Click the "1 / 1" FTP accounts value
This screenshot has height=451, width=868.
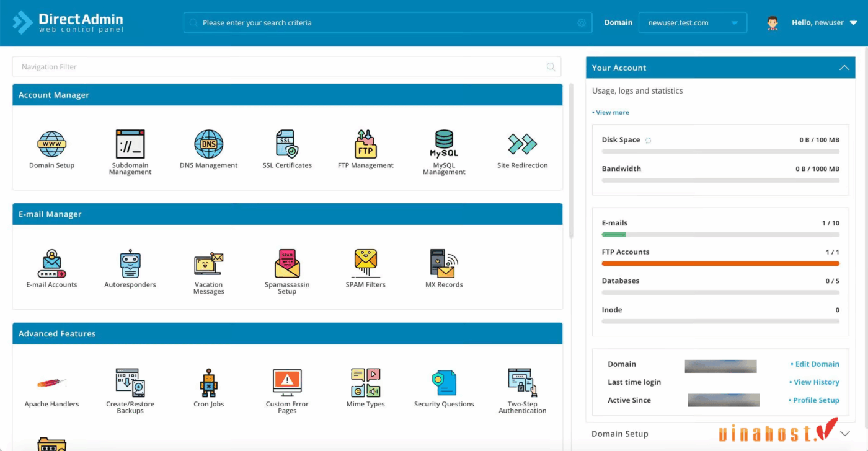(x=833, y=252)
